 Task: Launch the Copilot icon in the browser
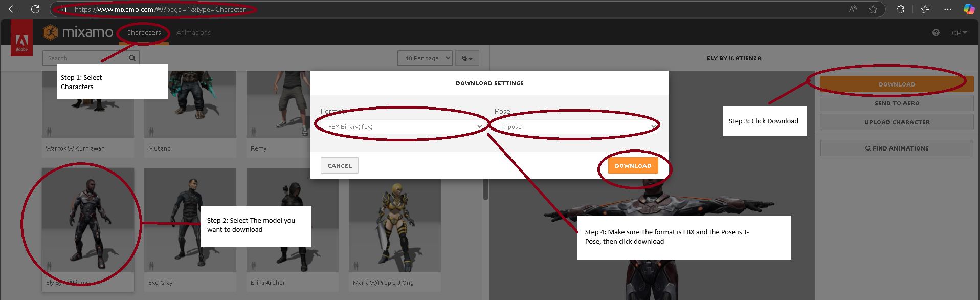[969, 9]
